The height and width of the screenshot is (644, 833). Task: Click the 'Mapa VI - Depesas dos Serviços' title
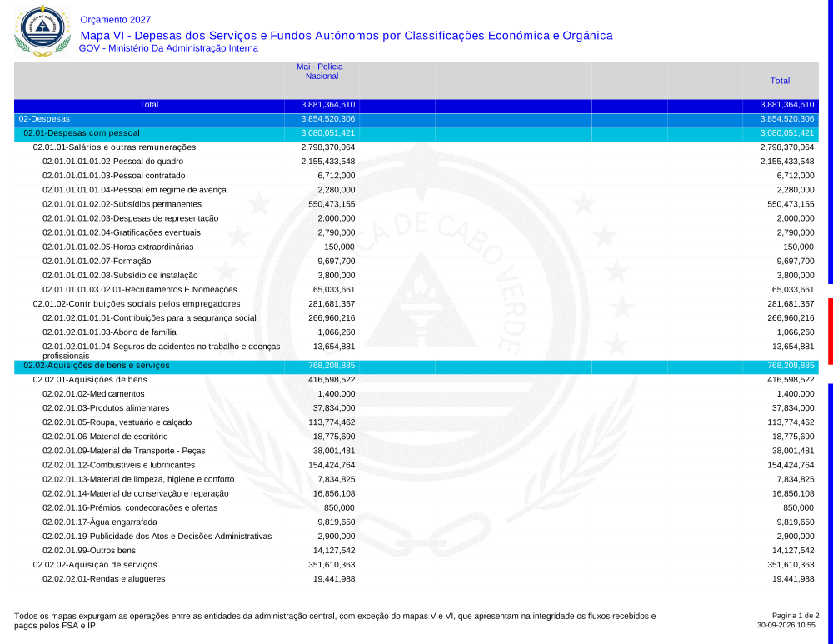pyautogui.click(x=347, y=36)
